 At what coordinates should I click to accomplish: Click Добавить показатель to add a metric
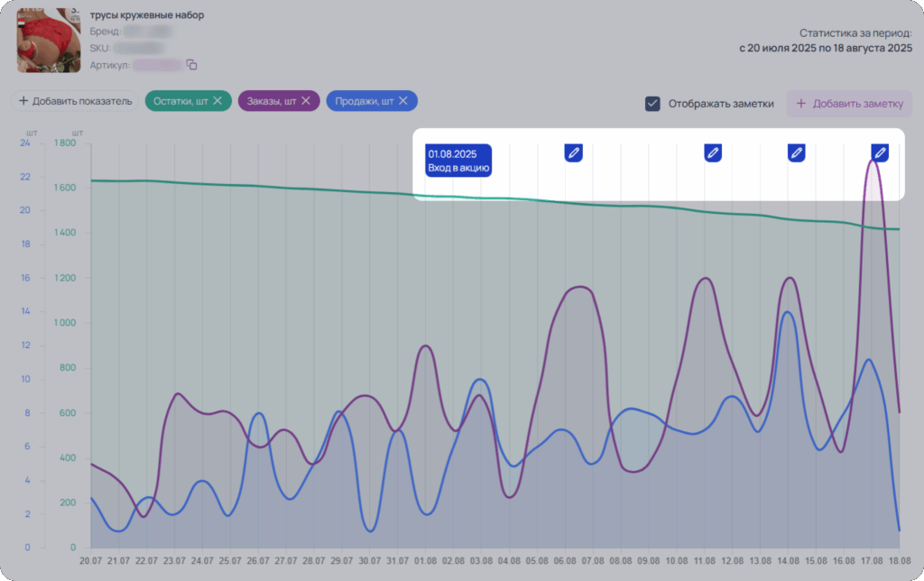point(76,101)
